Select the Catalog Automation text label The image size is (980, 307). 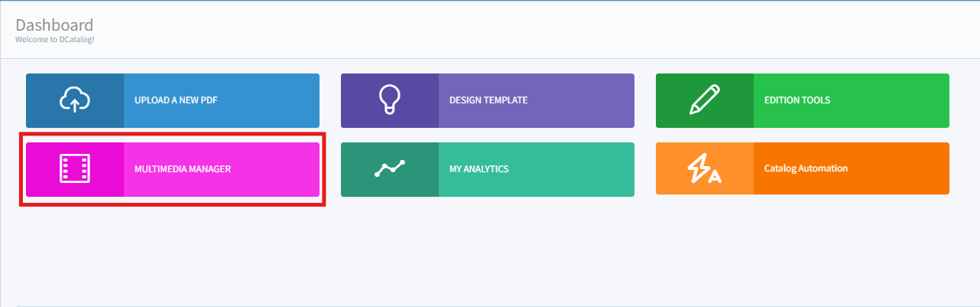click(806, 169)
